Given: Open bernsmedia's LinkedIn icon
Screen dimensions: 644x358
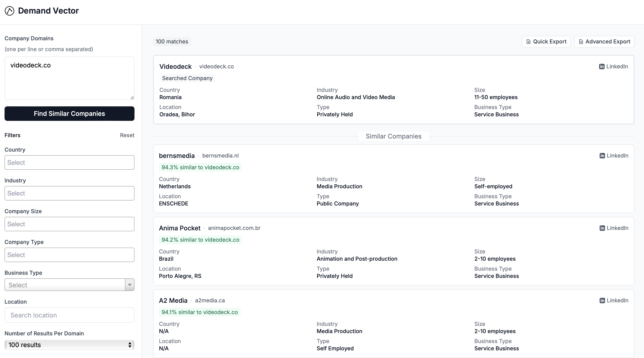Looking at the screenshot, I should (x=602, y=156).
